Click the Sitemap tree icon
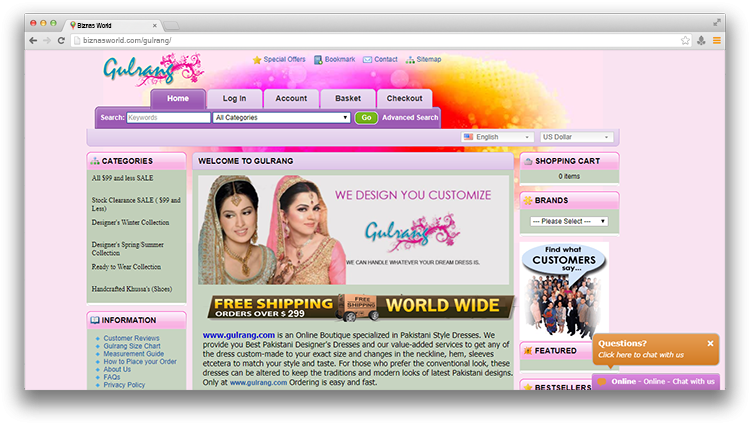The image size is (750, 425). [409, 60]
